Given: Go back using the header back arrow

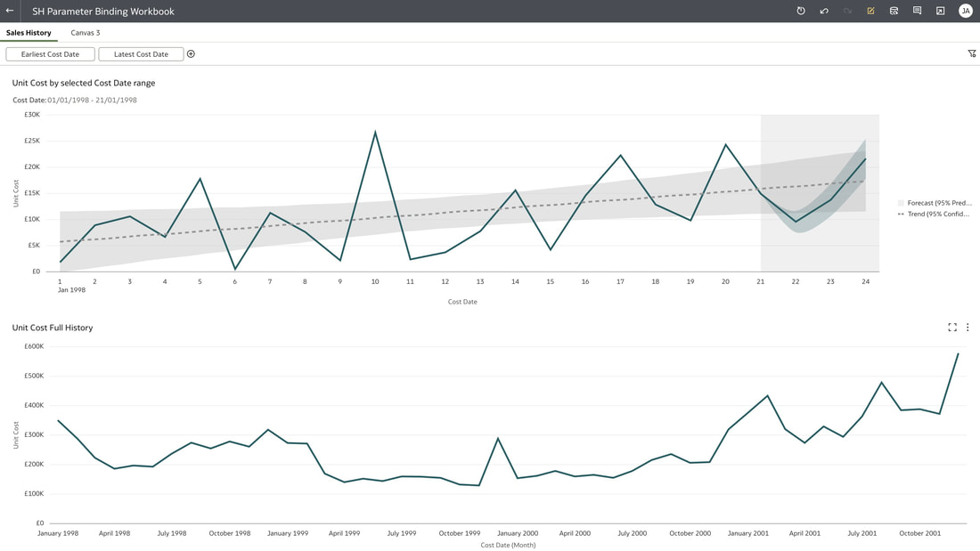Looking at the screenshot, I should [10, 11].
